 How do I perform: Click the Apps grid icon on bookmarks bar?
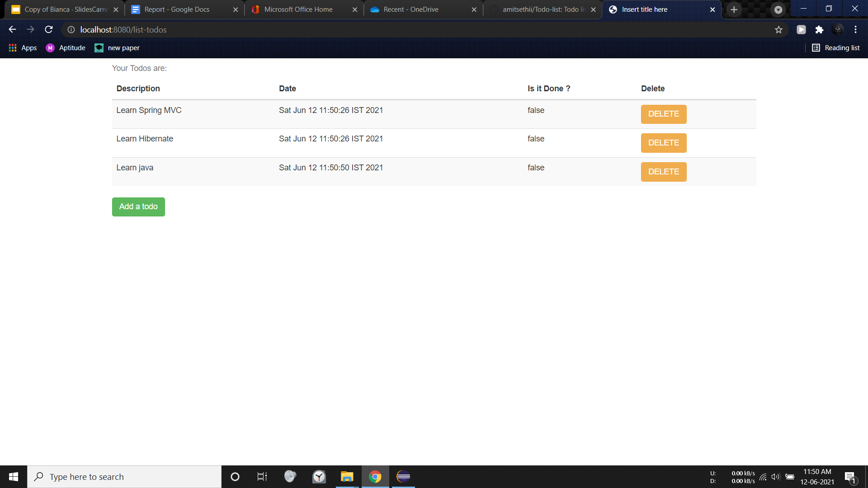point(12,47)
